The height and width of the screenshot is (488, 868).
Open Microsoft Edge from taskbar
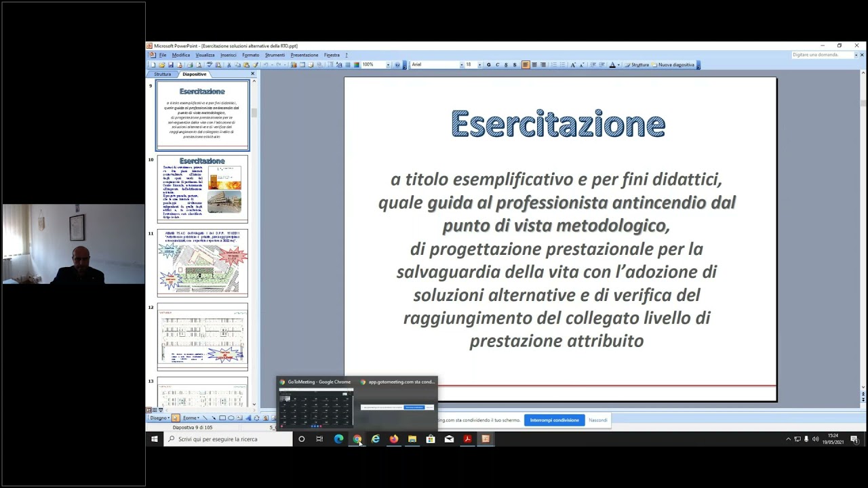[x=338, y=439]
